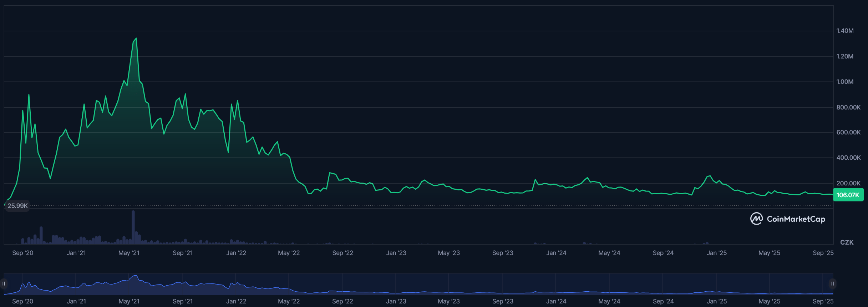The height and width of the screenshot is (307, 868).
Task: Click navigator axis label Jan '22
Action: pos(236,301)
